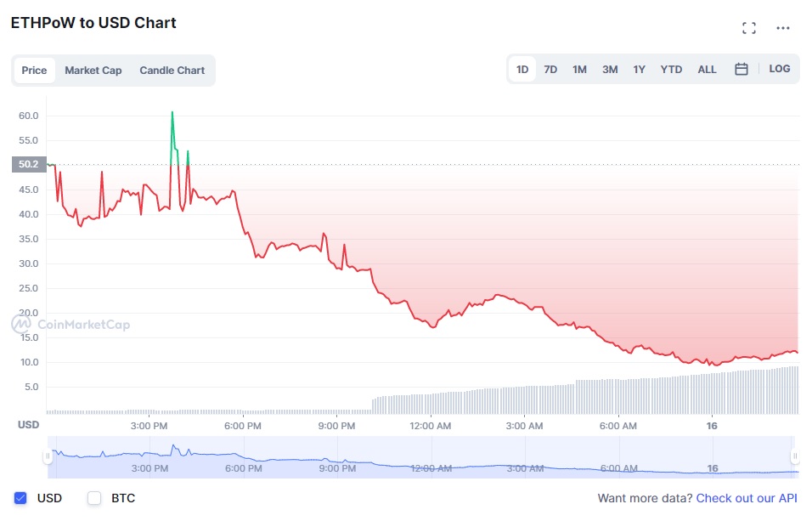Open the 'Check out our API' link
Screen dimensions: 812x521
pos(748,498)
